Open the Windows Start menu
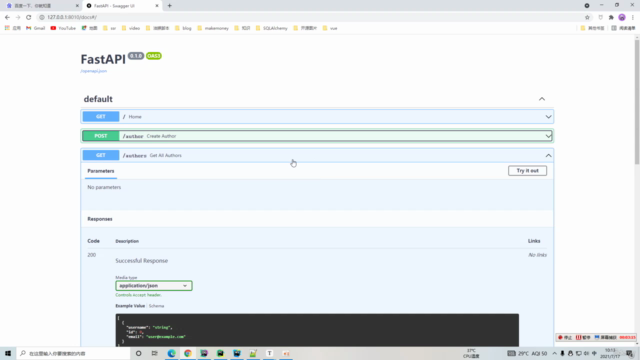 coord(8,353)
